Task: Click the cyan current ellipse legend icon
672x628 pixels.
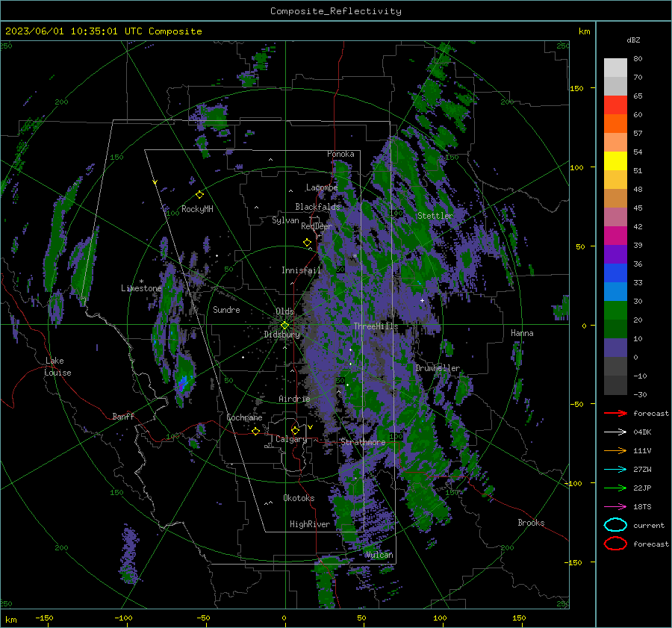Action: point(615,525)
